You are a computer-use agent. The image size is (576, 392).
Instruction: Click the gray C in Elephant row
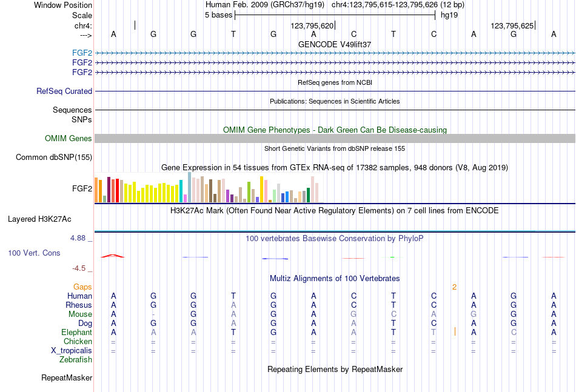pos(514,332)
